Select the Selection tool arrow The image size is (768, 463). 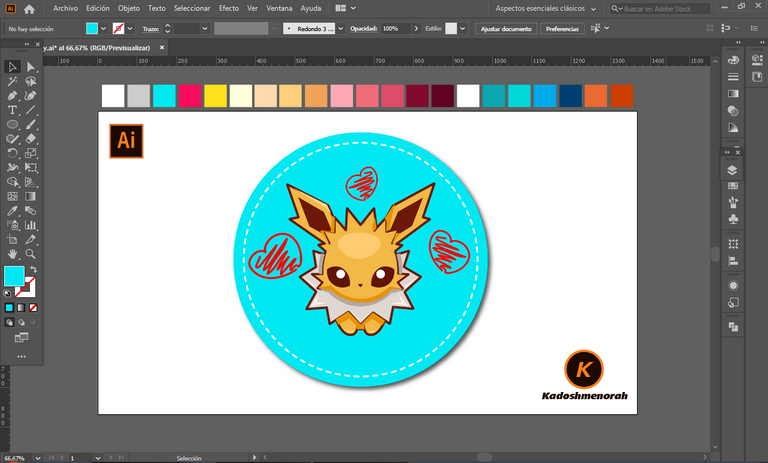[x=12, y=67]
